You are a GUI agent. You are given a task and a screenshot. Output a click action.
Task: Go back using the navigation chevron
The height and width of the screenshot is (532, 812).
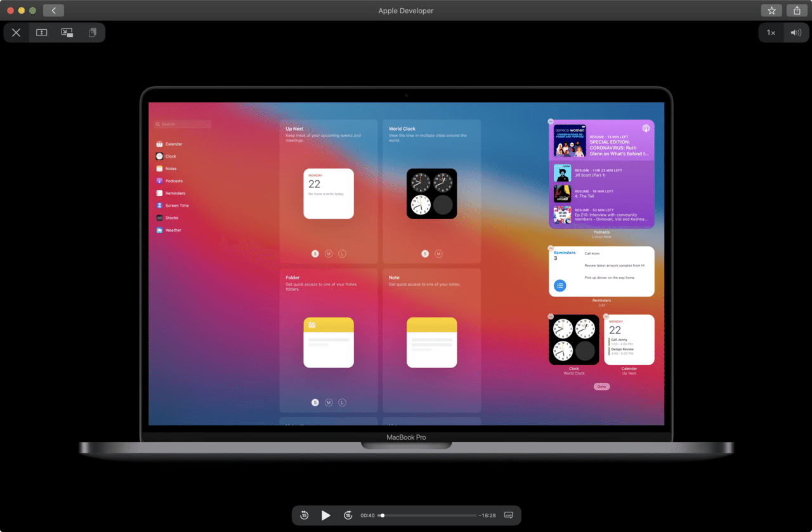pos(53,10)
